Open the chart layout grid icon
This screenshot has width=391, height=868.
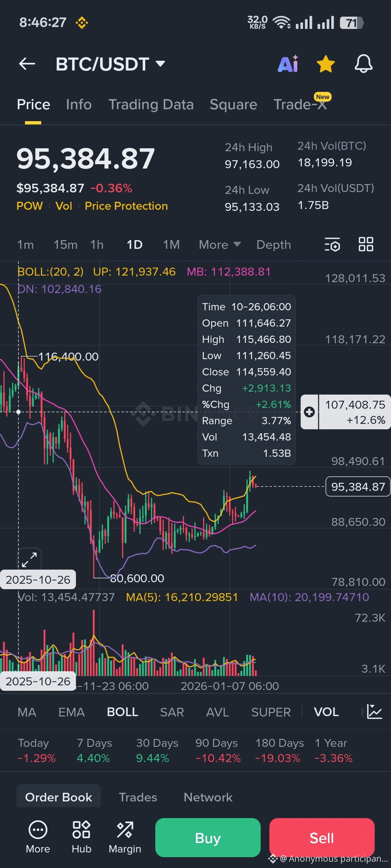(366, 244)
